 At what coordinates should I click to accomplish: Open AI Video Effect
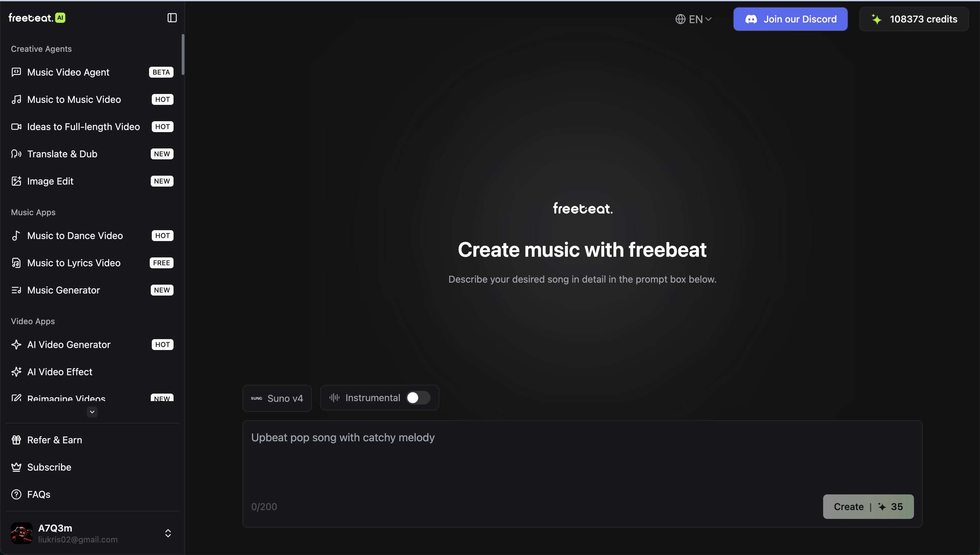pos(92,372)
